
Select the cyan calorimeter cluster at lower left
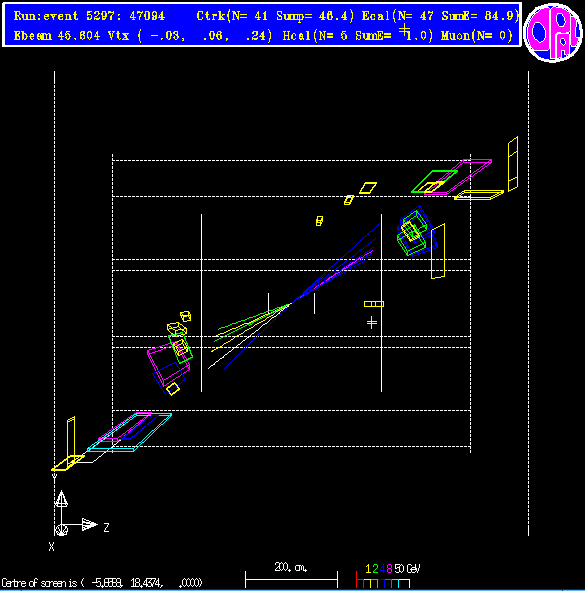point(129,432)
